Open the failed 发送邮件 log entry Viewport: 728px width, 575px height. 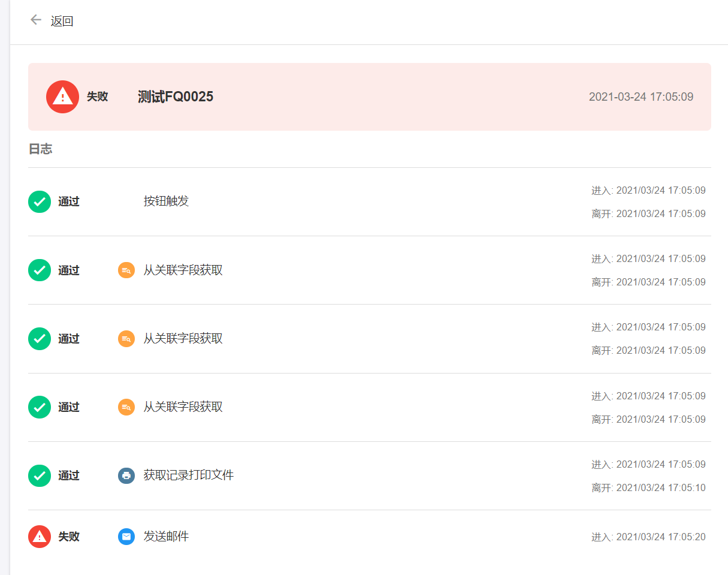tap(166, 537)
